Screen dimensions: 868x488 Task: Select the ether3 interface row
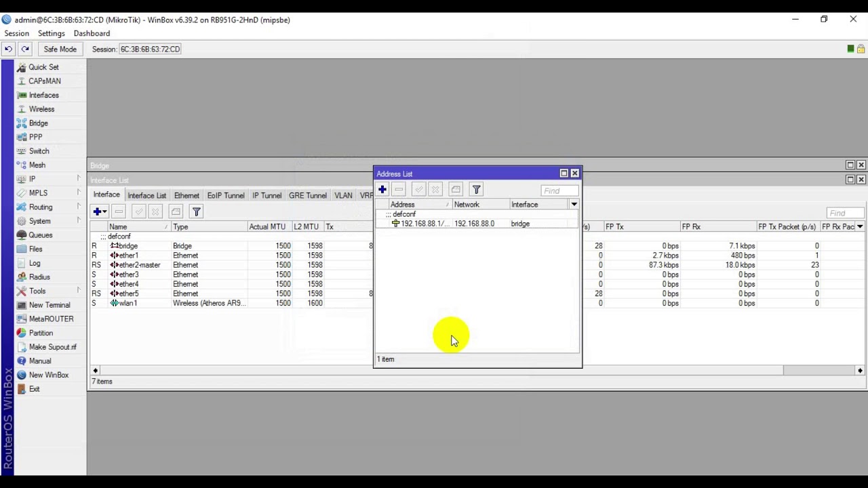tap(232, 274)
